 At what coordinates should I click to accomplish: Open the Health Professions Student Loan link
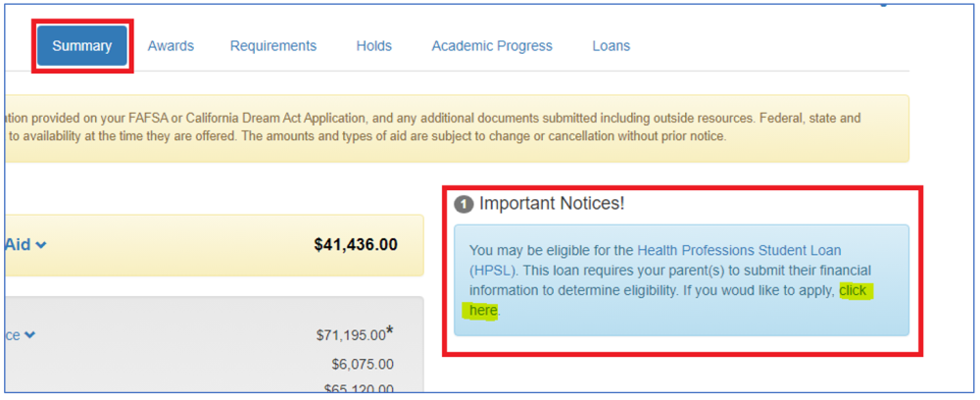tap(739, 251)
